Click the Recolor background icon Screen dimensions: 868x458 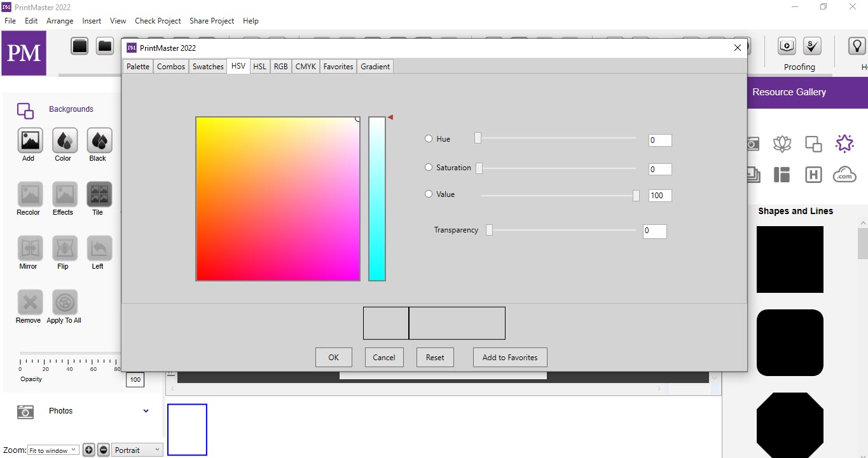pyautogui.click(x=30, y=194)
